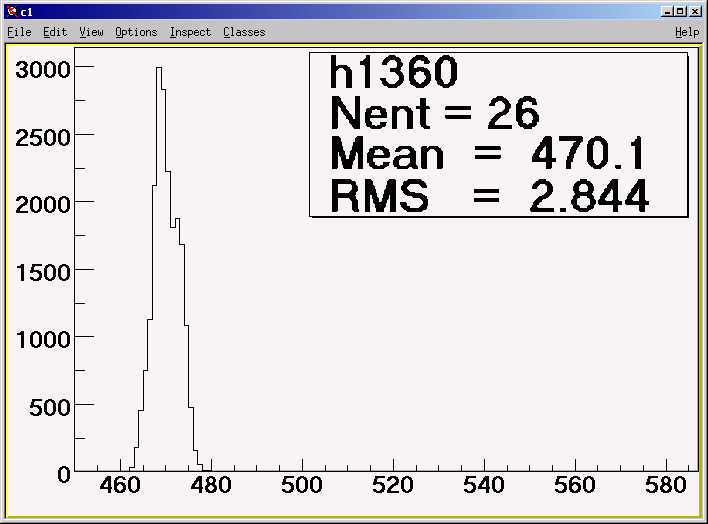The image size is (708, 524).
Task: Open the Help menu
Action: tap(687, 32)
